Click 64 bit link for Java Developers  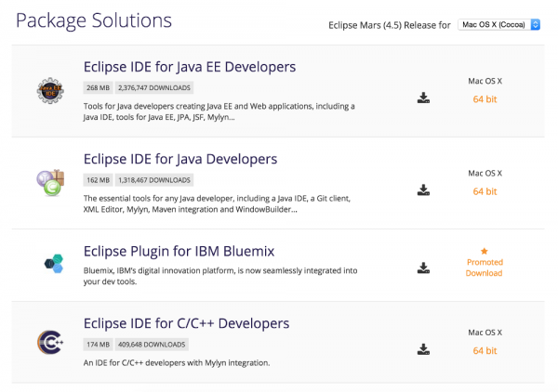(x=485, y=191)
